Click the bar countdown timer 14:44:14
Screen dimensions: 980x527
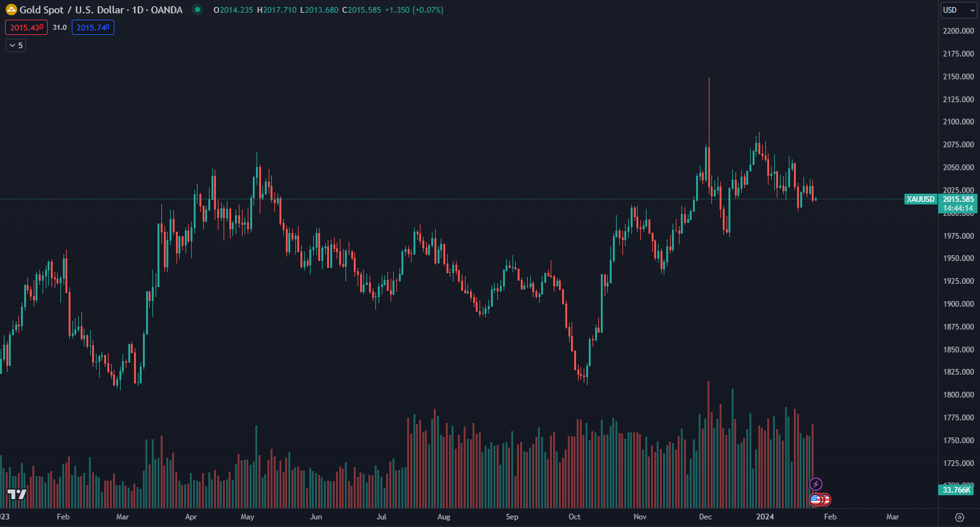tap(958, 208)
